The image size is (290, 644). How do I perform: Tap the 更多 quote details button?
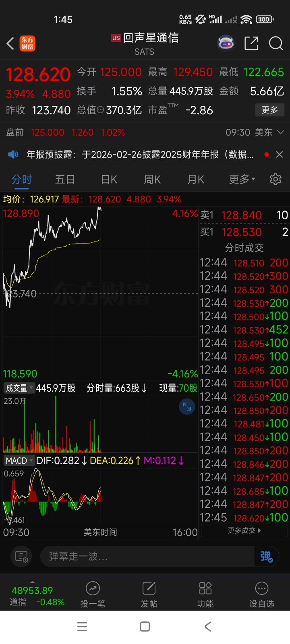[x=270, y=110]
